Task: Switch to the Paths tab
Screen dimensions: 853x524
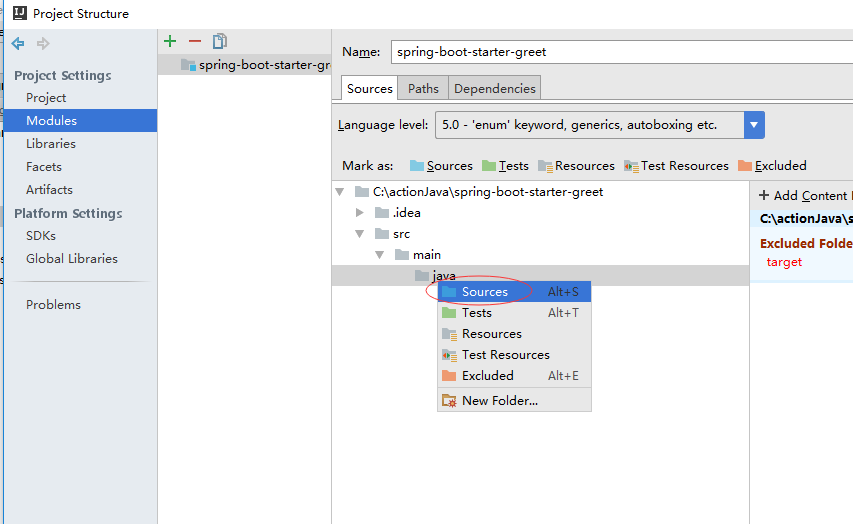Action: coord(423,88)
